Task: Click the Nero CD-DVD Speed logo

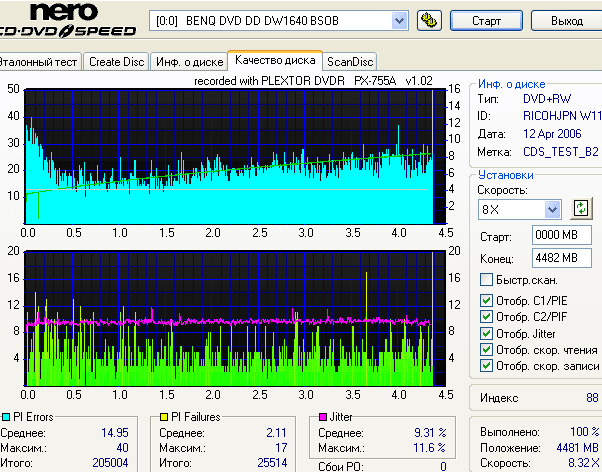Action: coord(68,21)
